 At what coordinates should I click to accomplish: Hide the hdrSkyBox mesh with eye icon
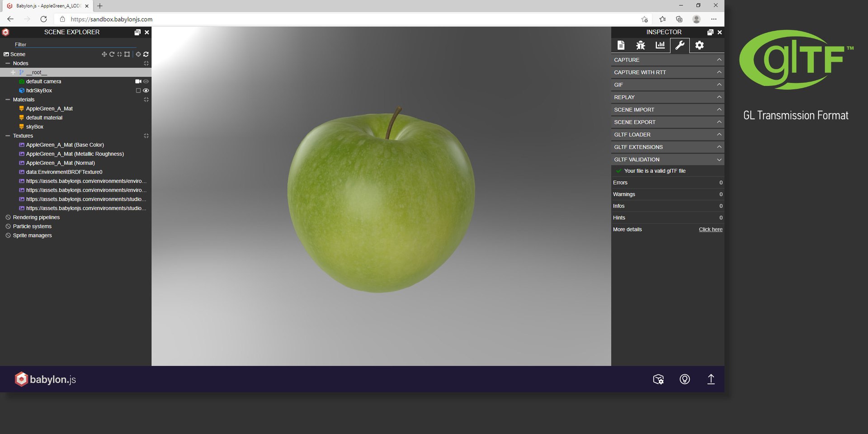tap(146, 90)
